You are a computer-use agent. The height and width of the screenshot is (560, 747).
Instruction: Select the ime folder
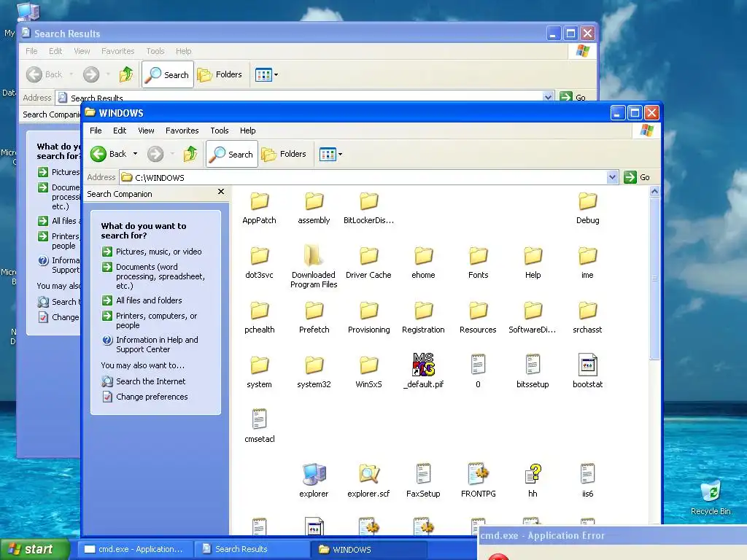[x=587, y=263]
